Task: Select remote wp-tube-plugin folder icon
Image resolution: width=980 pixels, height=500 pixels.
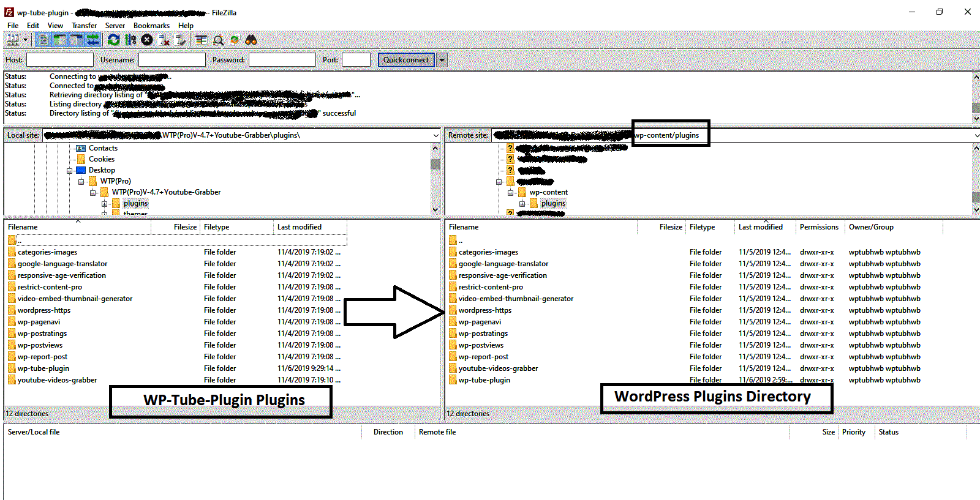Action: click(x=453, y=380)
